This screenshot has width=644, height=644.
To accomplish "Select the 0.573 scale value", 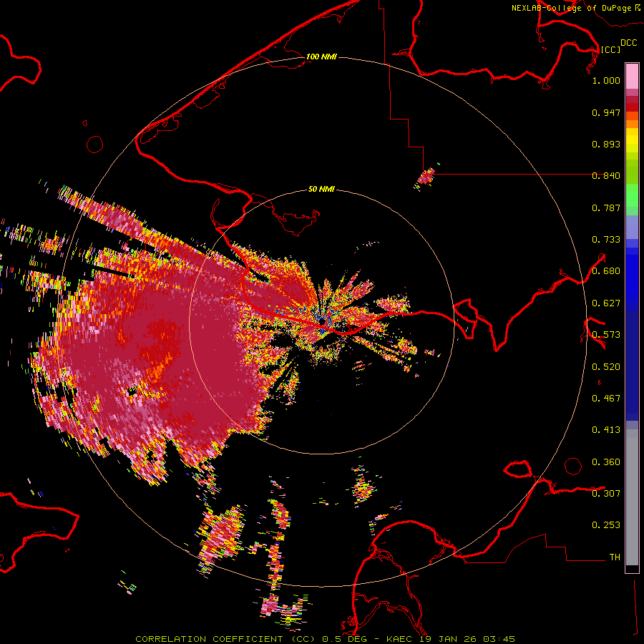I will click(x=606, y=335).
